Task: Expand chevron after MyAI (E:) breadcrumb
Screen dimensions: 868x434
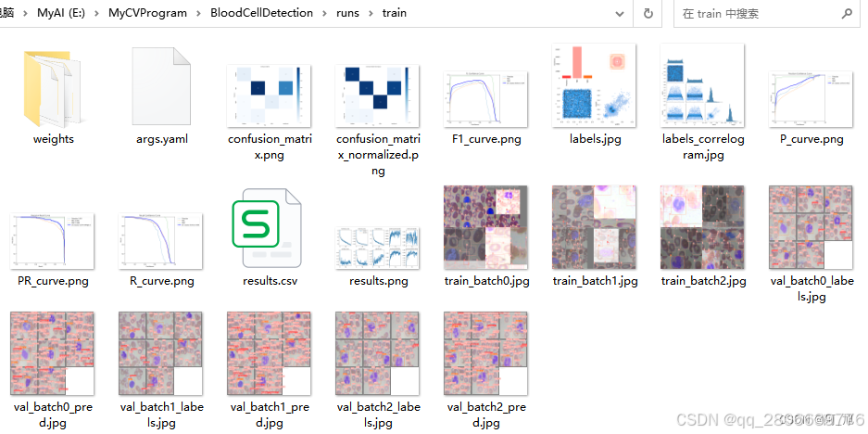Action: click(x=96, y=13)
